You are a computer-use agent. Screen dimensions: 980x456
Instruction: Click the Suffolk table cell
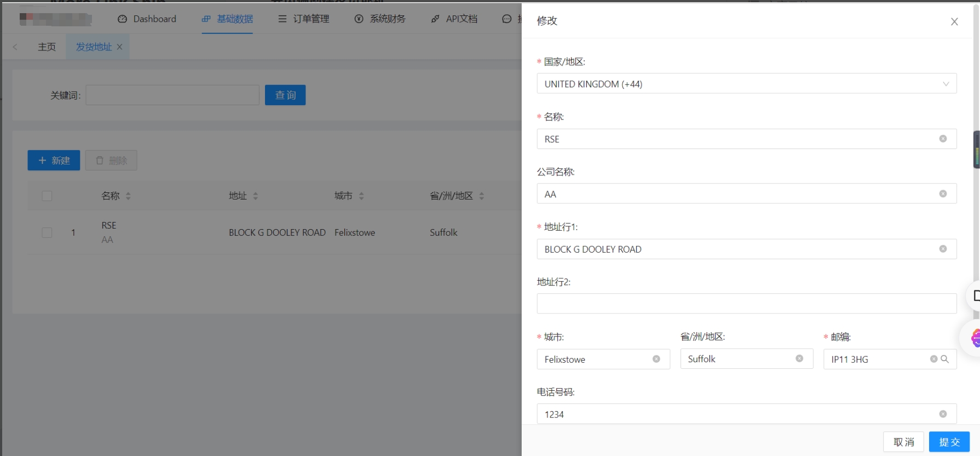[x=443, y=232]
